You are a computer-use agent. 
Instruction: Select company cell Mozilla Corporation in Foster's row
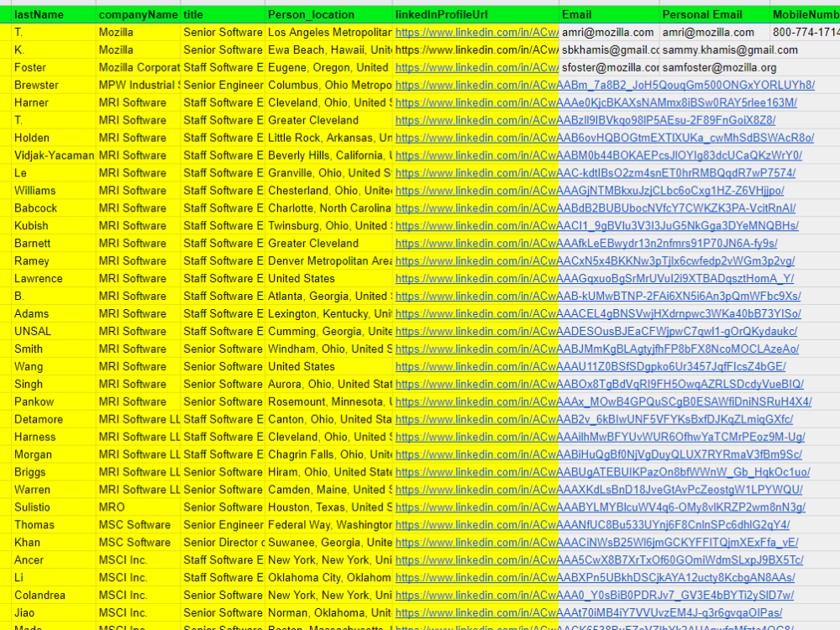point(139,68)
